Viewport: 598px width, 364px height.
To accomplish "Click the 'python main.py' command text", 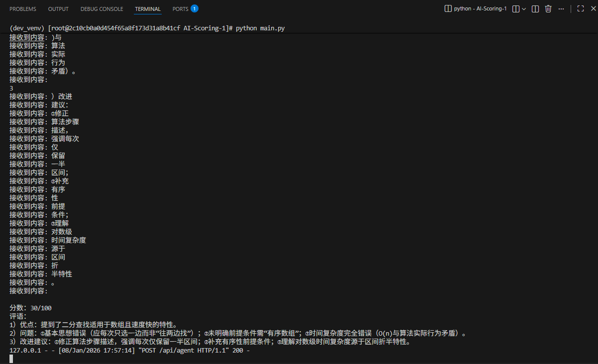I will point(260,29).
